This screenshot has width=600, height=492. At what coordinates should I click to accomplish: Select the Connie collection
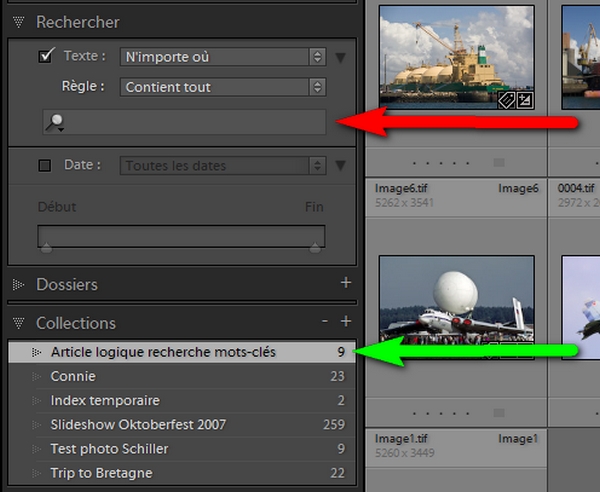(x=73, y=376)
